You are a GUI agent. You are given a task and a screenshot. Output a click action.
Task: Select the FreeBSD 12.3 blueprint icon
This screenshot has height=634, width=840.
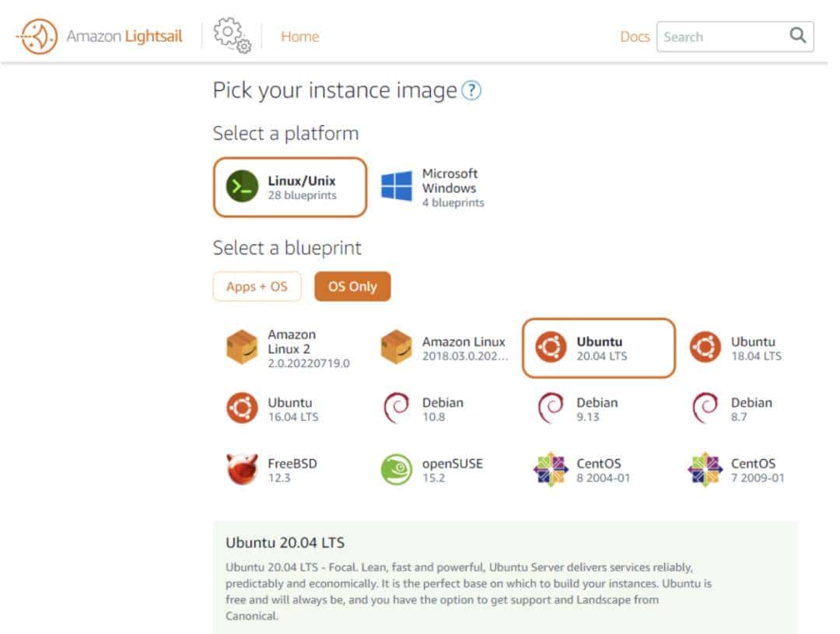242,470
